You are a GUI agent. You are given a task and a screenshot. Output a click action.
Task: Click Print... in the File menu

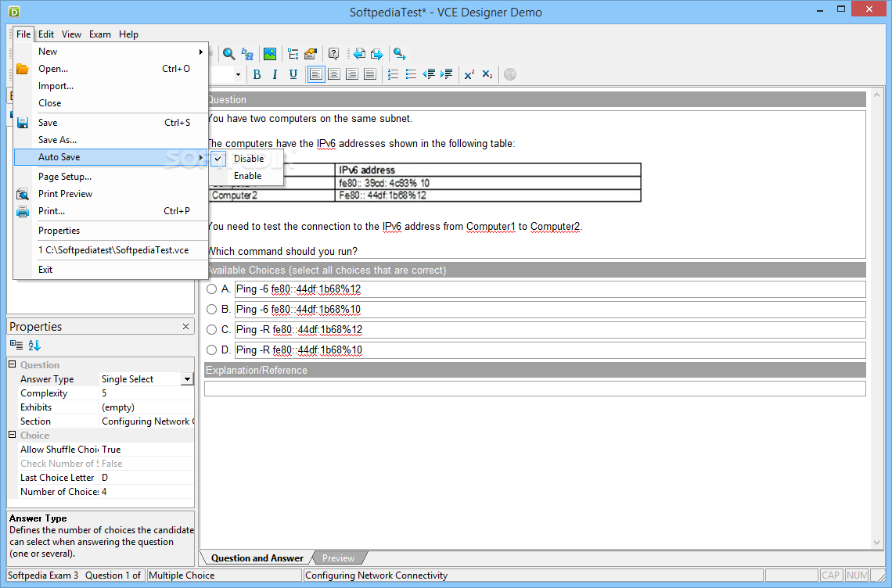click(x=111, y=211)
